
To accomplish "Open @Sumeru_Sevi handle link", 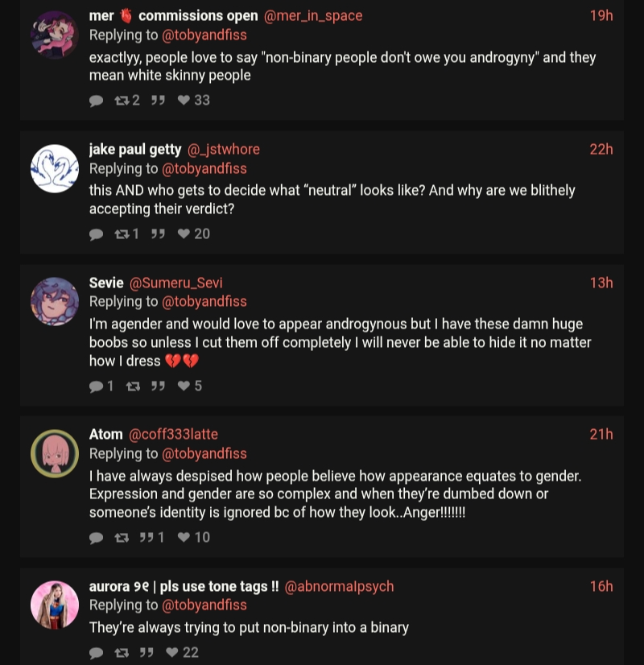I will 175,283.
